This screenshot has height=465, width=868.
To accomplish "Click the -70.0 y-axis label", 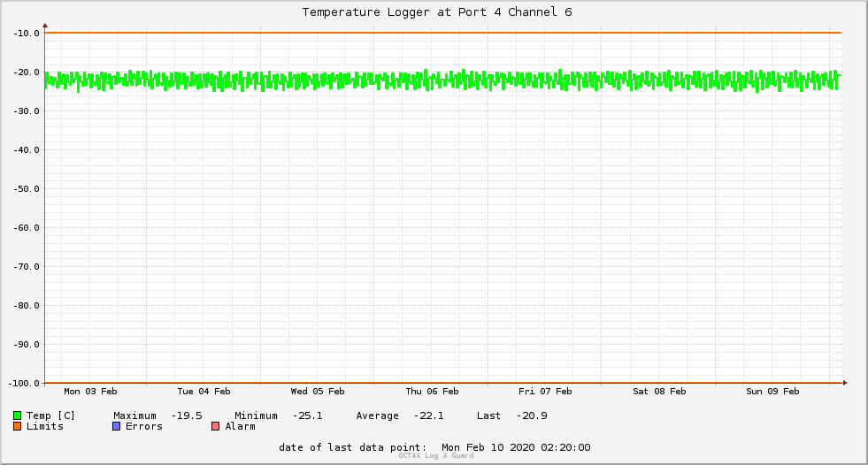I will [27, 266].
